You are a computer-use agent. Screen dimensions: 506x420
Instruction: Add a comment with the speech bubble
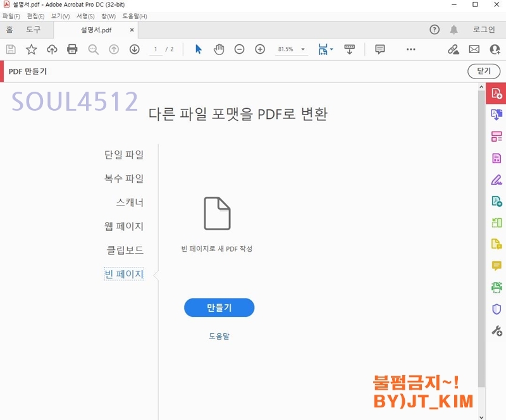point(380,49)
